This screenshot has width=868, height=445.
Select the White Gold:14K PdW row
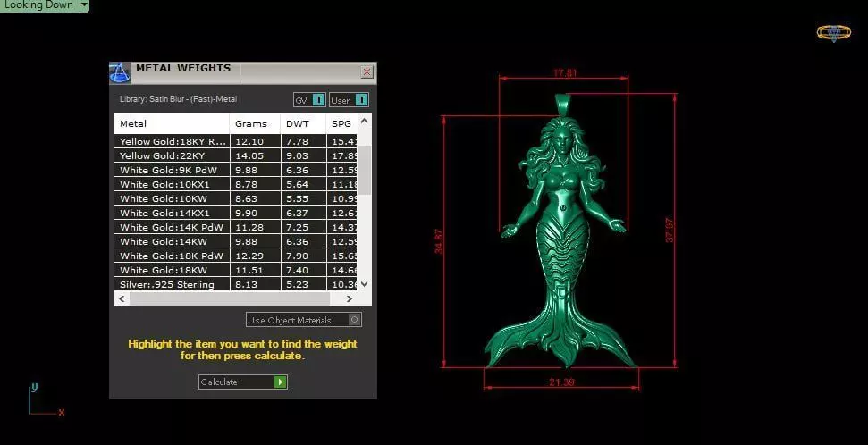236,228
